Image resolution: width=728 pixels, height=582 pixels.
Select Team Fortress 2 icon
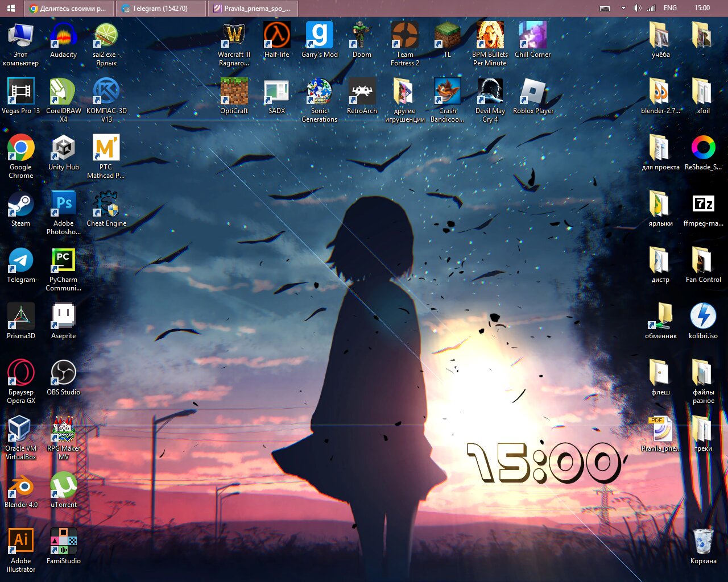point(404,44)
